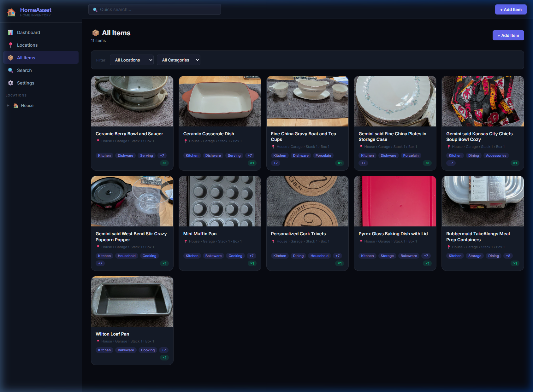Click the location pin on Ceramic Casserole Dish card
Image resolution: width=533 pixels, height=392 pixels.
click(186, 141)
